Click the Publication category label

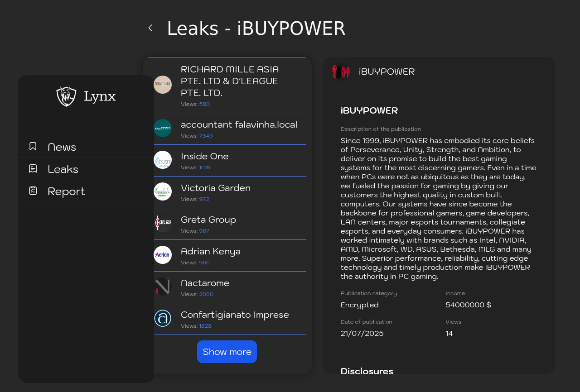(369, 293)
